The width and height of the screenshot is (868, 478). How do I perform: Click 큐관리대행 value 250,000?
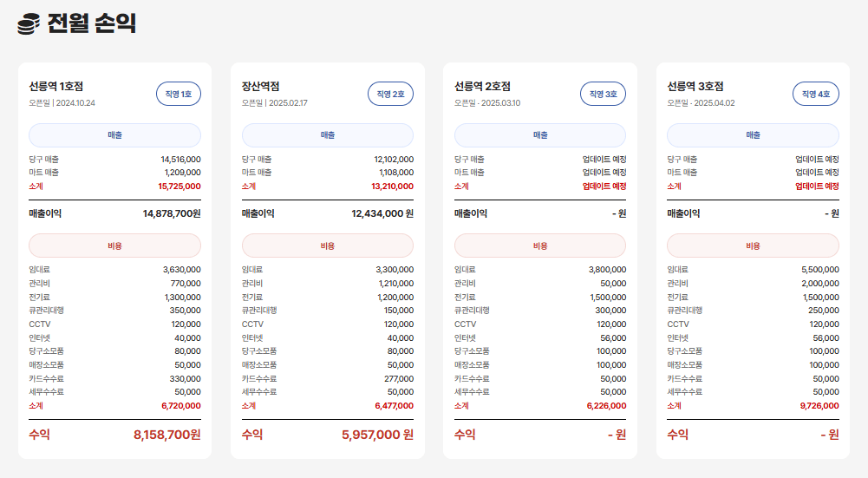pos(824,311)
